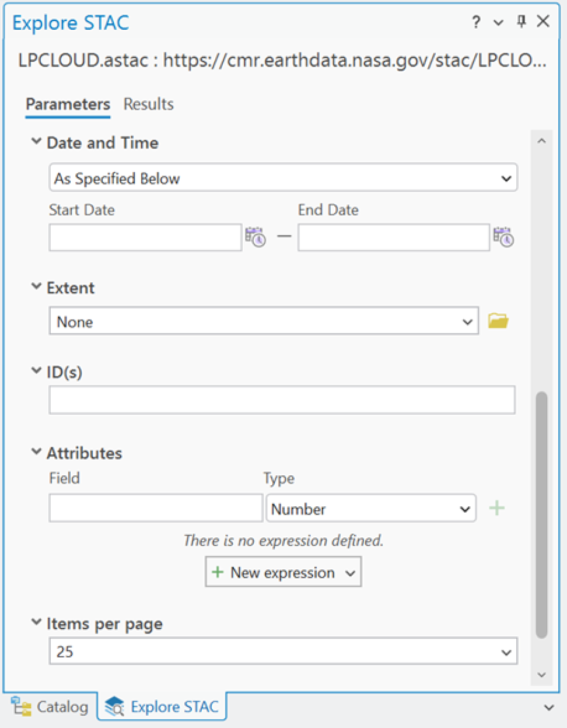Screen dimensions: 567x728
Task: Collapse the Date and Time section
Action: (x=36, y=142)
